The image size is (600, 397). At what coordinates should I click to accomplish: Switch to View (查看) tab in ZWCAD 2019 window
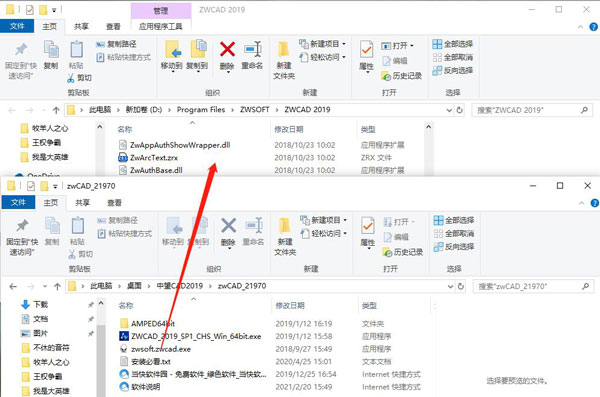click(113, 26)
